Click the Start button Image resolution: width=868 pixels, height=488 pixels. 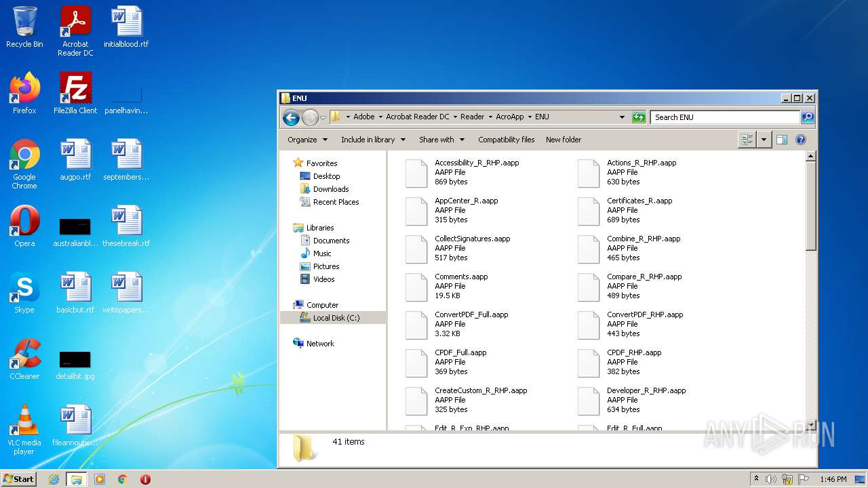pyautogui.click(x=19, y=479)
